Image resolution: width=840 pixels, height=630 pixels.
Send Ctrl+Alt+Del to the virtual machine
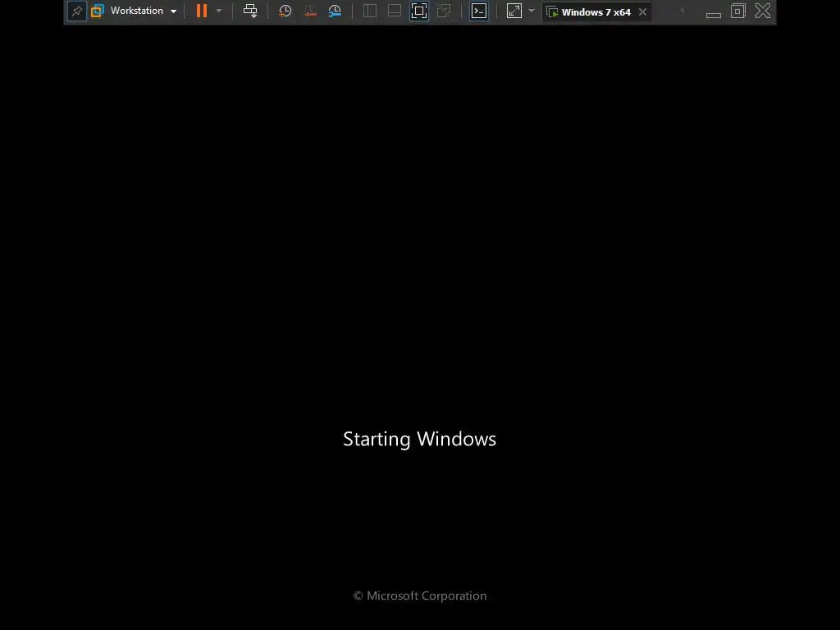pyautogui.click(x=250, y=11)
